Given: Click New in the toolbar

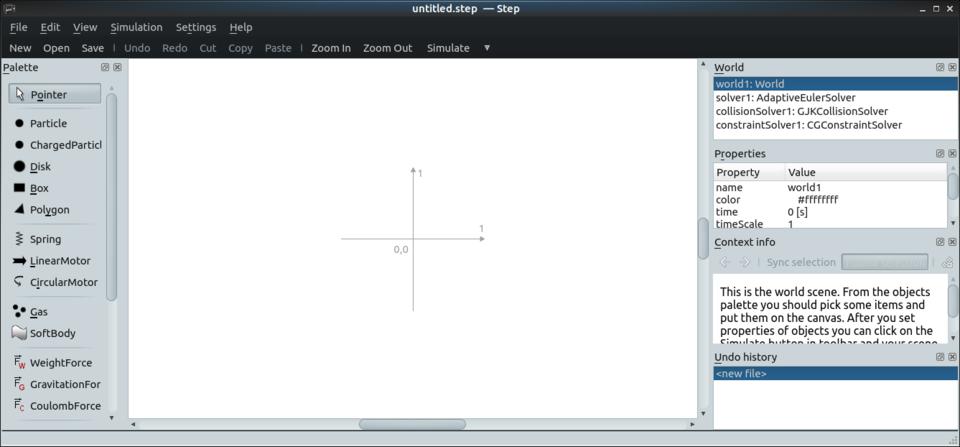Looking at the screenshot, I should 20,48.
